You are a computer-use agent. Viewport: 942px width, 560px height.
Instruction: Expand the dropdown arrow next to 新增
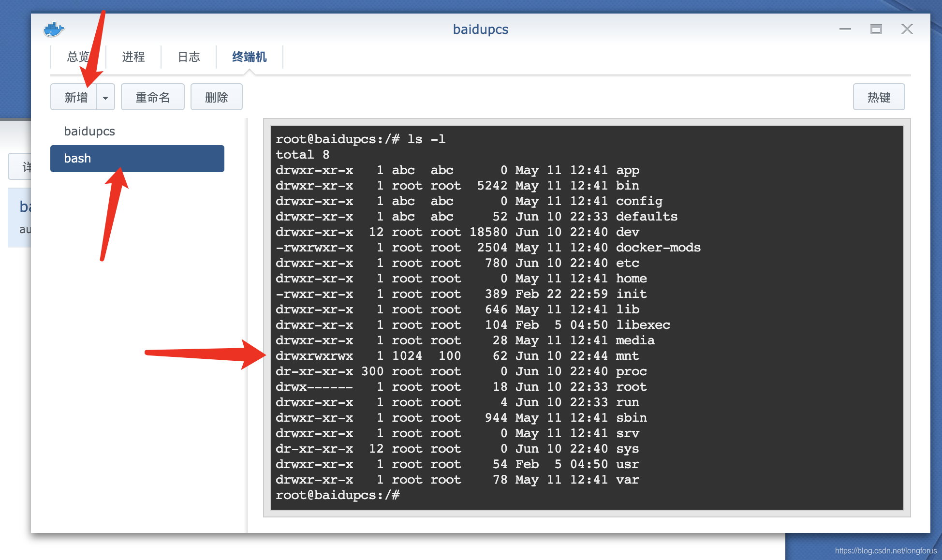105,97
